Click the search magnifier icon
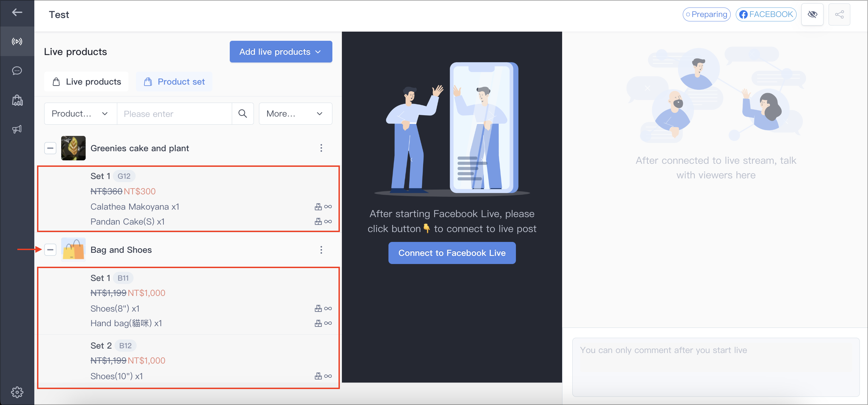Viewport: 868px width, 405px height. click(243, 113)
